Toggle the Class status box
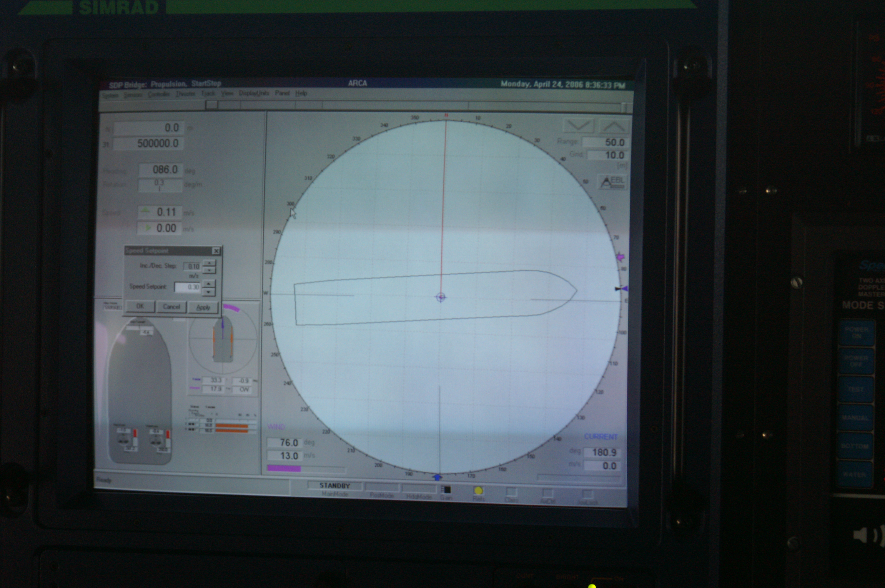This screenshot has height=588, width=885. pos(511,492)
